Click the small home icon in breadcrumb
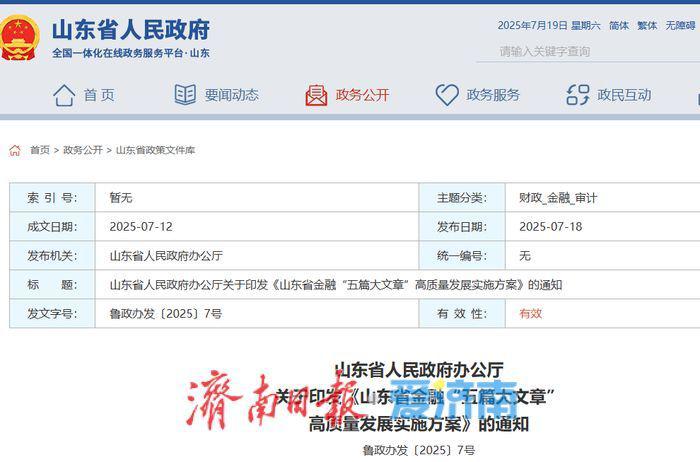Viewport: 700px width, 462px height. point(15,150)
